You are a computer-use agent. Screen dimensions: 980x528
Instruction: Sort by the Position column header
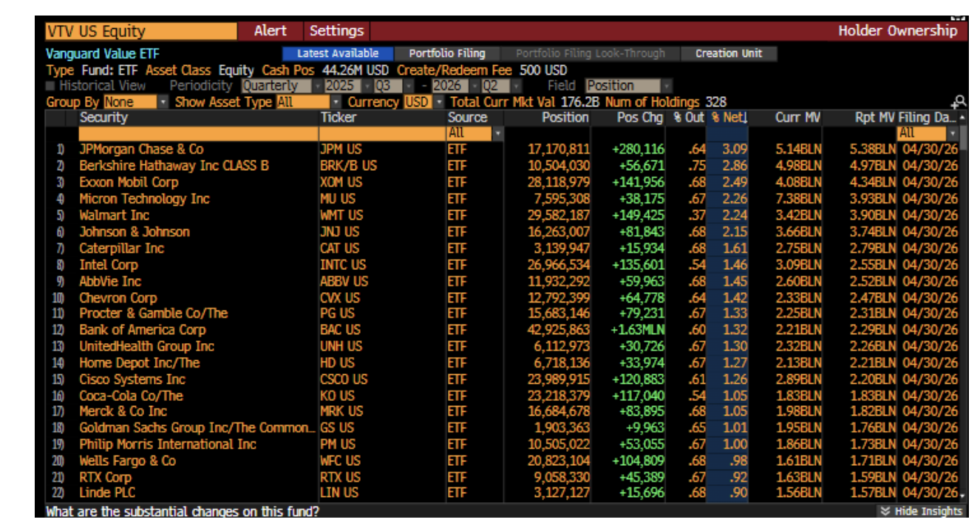(x=565, y=118)
